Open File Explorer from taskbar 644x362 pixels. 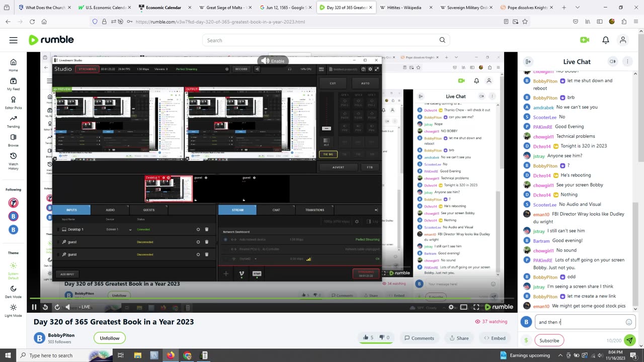pyautogui.click(x=137, y=355)
